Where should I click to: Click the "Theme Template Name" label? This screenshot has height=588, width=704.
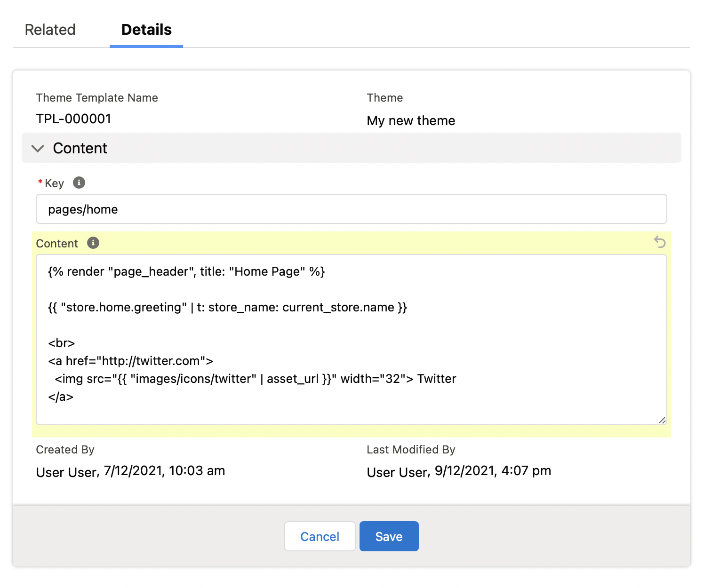[x=97, y=98]
